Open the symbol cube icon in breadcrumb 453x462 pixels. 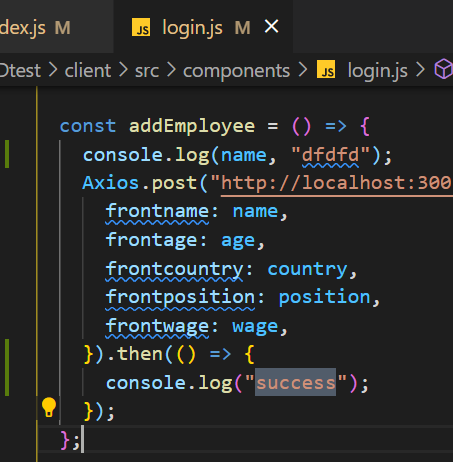[x=444, y=69]
